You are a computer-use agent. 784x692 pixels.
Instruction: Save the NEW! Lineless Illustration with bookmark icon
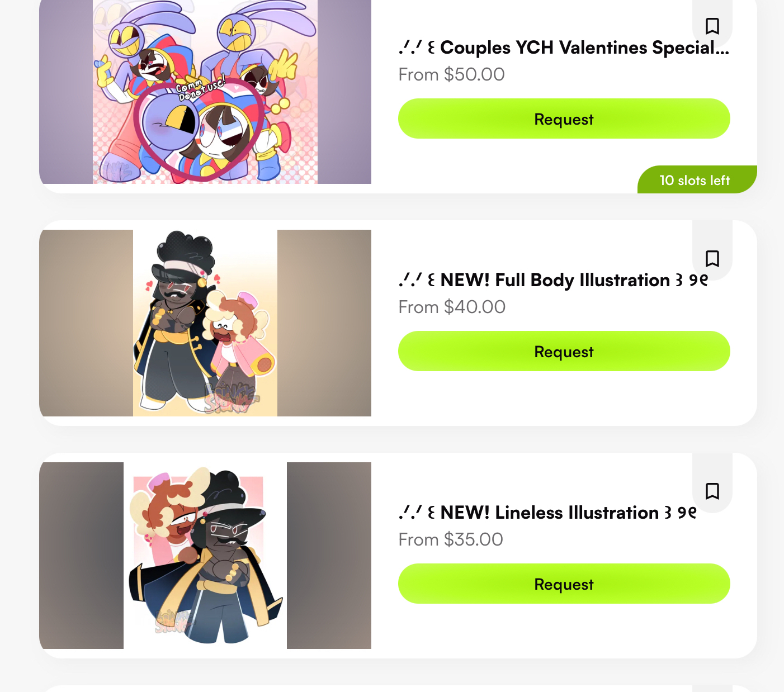(x=712, y=491)
